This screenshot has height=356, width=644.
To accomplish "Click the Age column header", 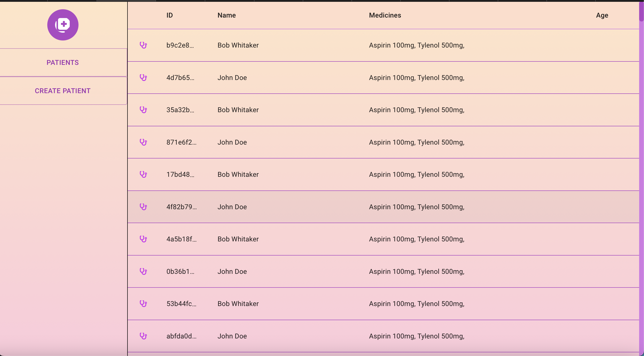I will tap(602, 15).
